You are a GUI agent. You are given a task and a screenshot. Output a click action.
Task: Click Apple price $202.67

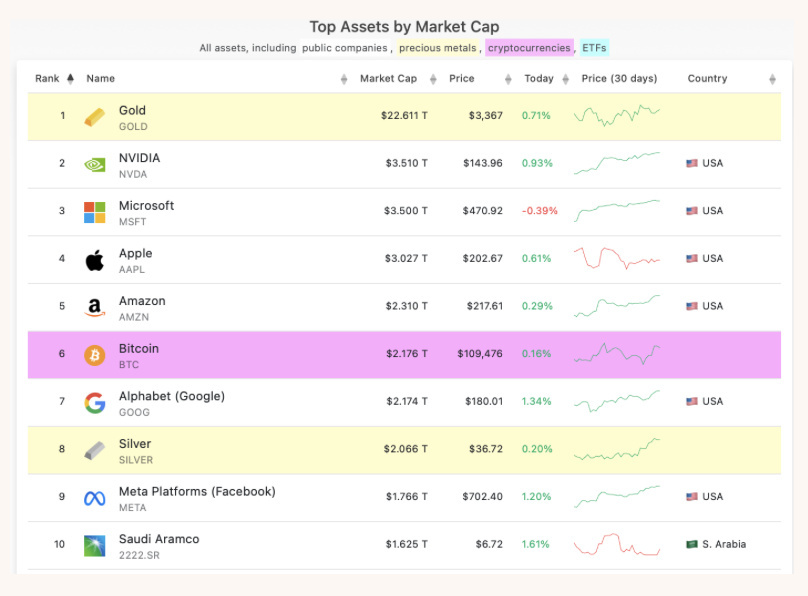click(x=482, y=258)
